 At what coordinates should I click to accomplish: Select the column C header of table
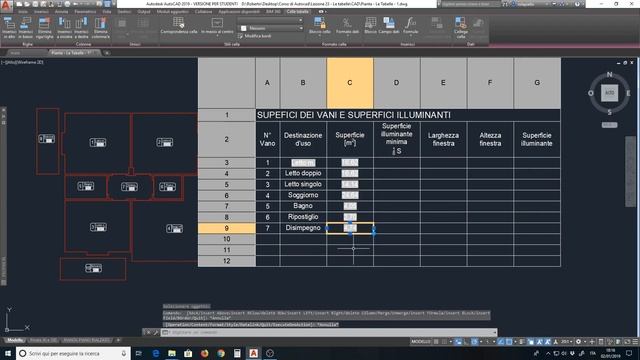(350, 83)
